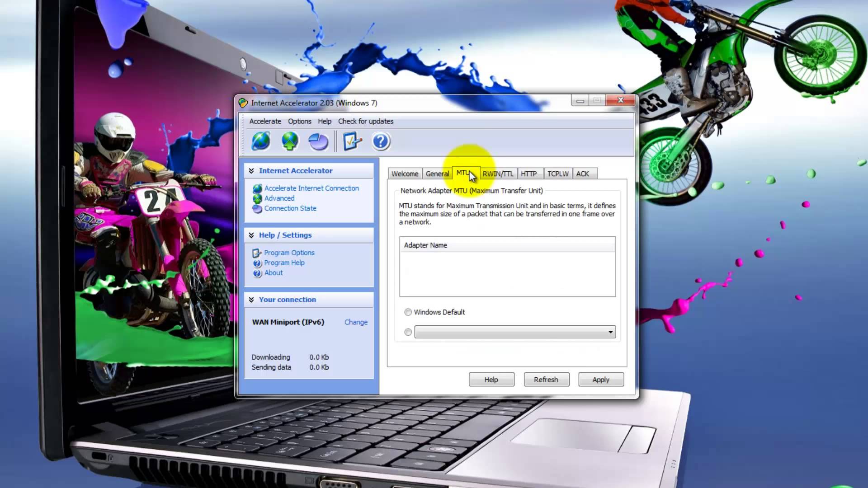Click the pie icon next to Connection State
The image size is (868, 488).
(257, 209)
